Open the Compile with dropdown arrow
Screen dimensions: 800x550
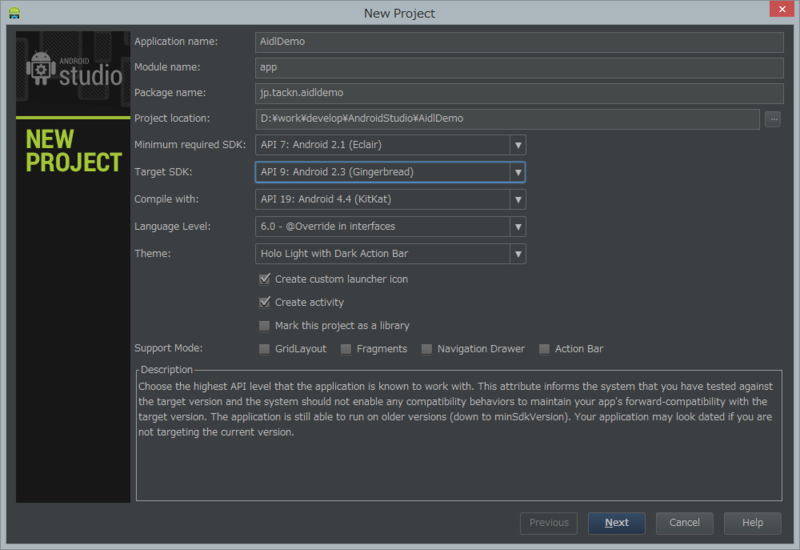coord(518,199)
